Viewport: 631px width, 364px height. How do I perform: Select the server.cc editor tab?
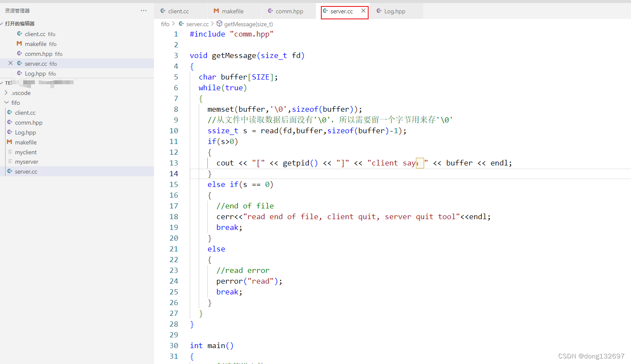(342, 11)
